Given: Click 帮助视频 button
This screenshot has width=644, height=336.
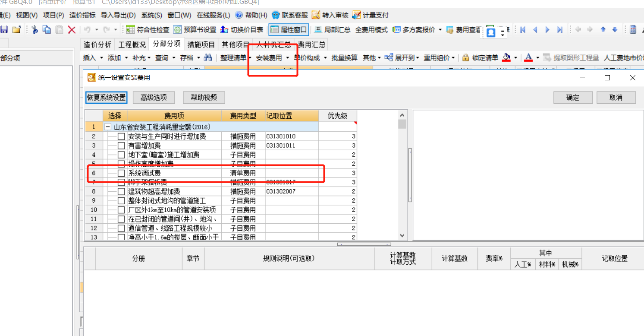Looking at the screenshot, I should tap(204, 98).
